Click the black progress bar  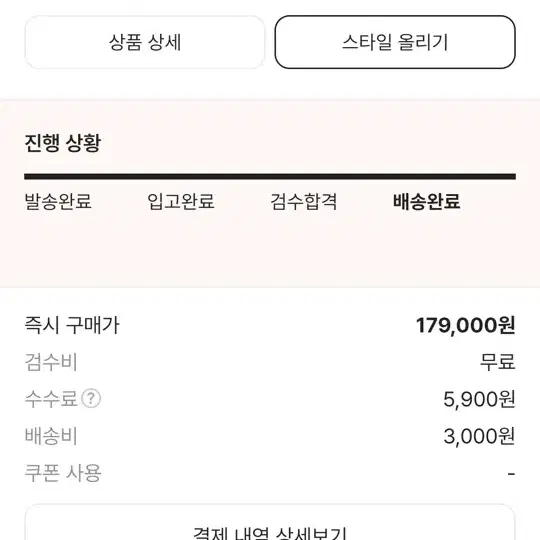tap(270, 177)
